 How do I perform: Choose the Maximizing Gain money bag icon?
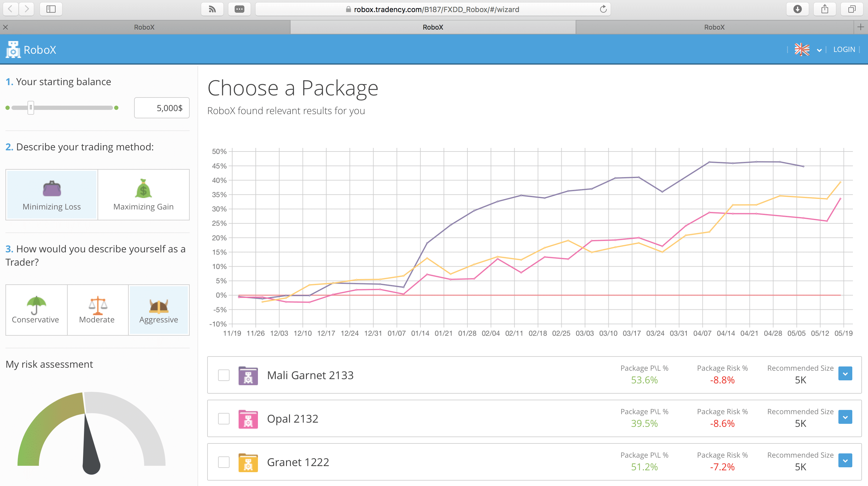tap(143, 189)
